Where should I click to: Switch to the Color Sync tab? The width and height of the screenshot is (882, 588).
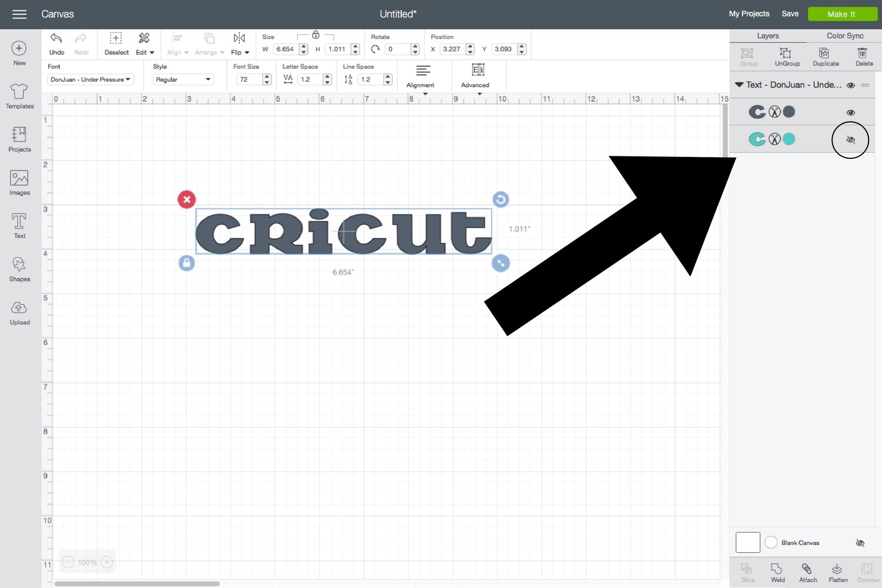pyautogui.click(x=845, y=35)
